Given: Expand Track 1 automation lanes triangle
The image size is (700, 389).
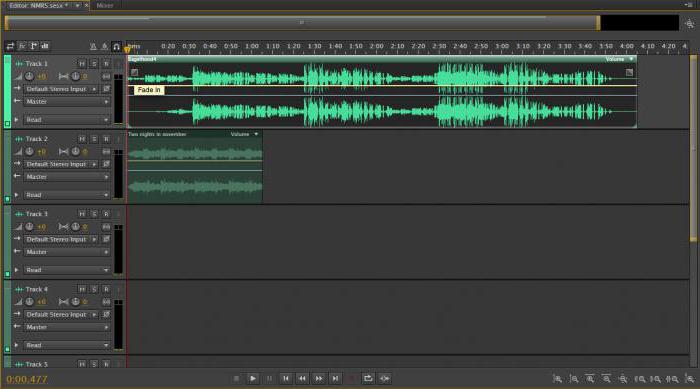Looking at the screenshot, I should (x=17, y=120).
